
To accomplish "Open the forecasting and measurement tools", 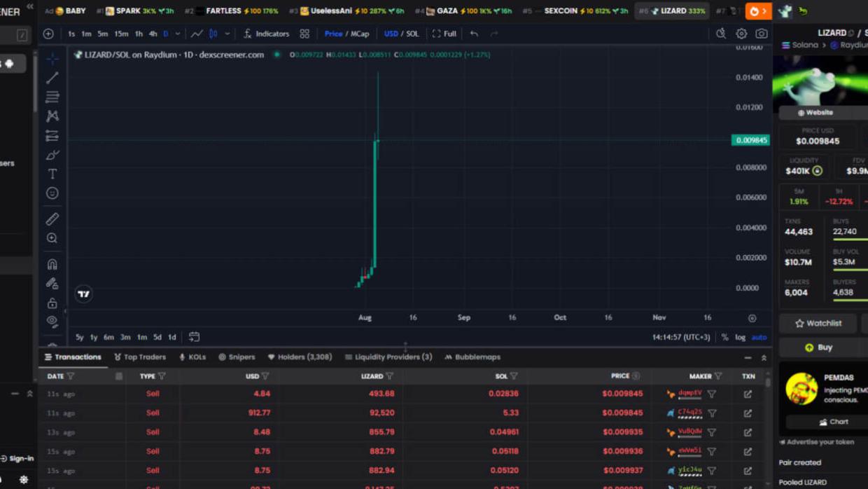I will (52, 135).
